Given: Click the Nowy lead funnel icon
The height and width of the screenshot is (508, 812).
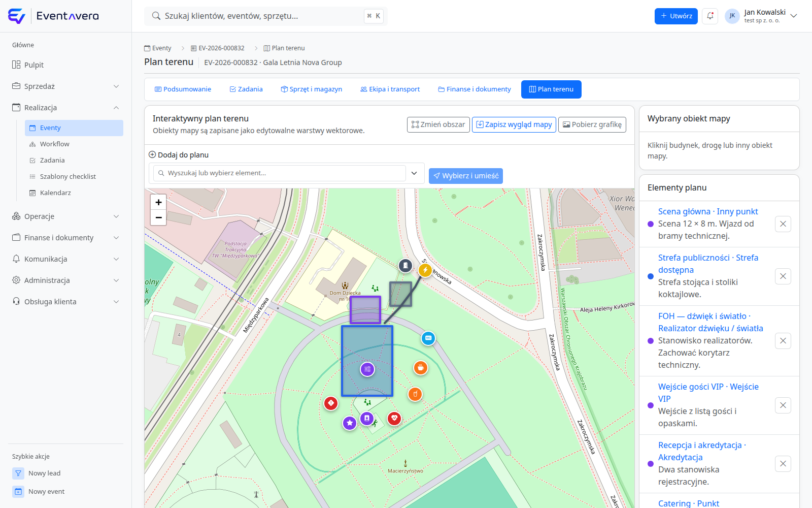Looking at the screenshot, I should coord(18,473).
